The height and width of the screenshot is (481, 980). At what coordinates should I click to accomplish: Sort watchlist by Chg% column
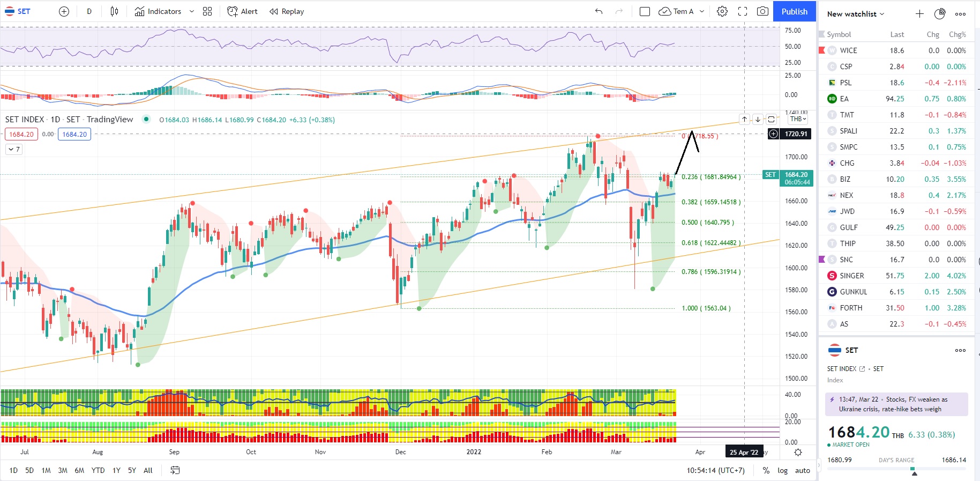coord(957,34)
